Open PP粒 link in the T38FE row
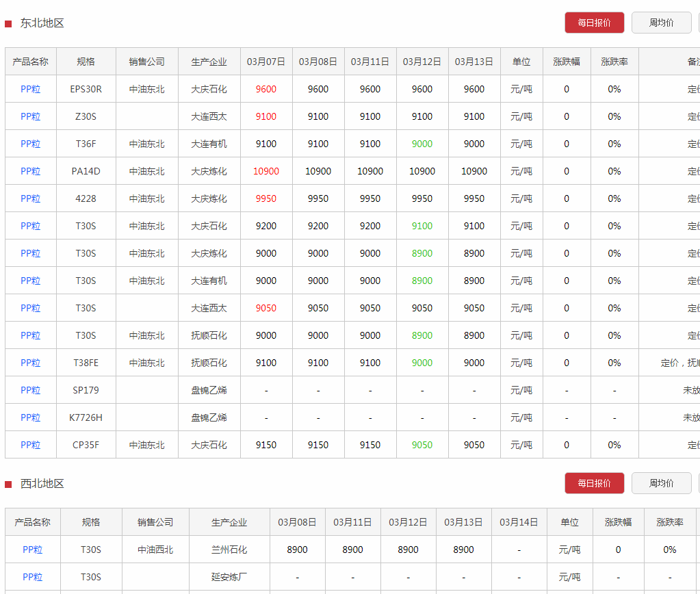Image resolution: width=700 pixels, height=594 pixels. pyautogui.click(x=31, y=363)
